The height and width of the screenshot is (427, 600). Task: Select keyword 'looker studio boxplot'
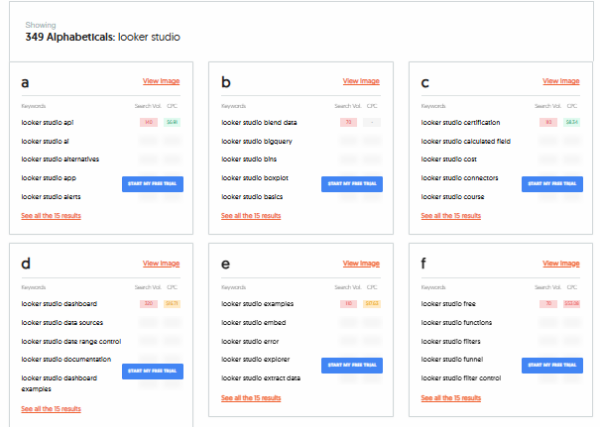[x=255, y=178]
